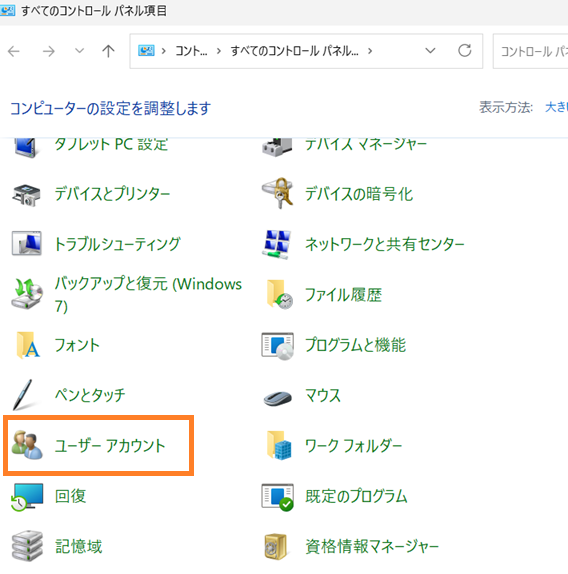
Task: Open the マウス link
Action: coord(323,395)
